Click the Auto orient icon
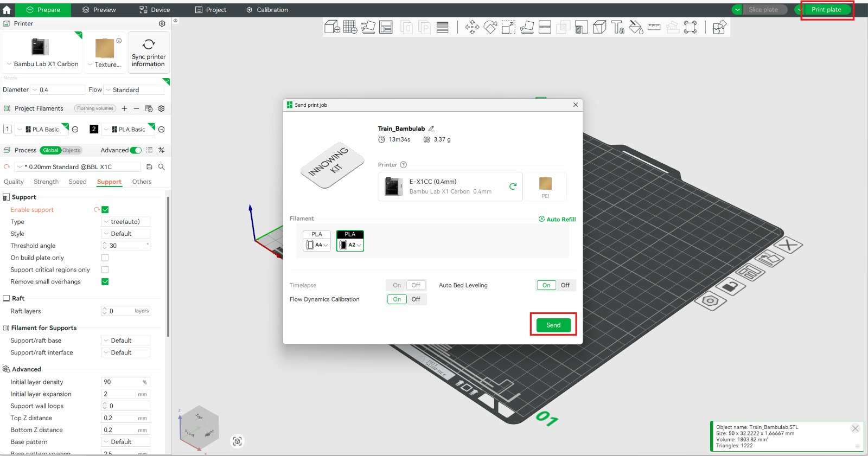 (x=368, y=27)
